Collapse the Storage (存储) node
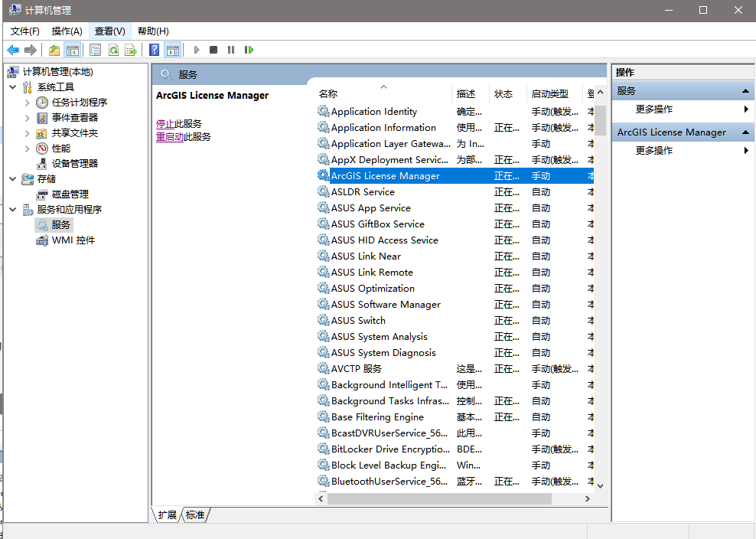The image size is (756, 539). pos(13,179)
